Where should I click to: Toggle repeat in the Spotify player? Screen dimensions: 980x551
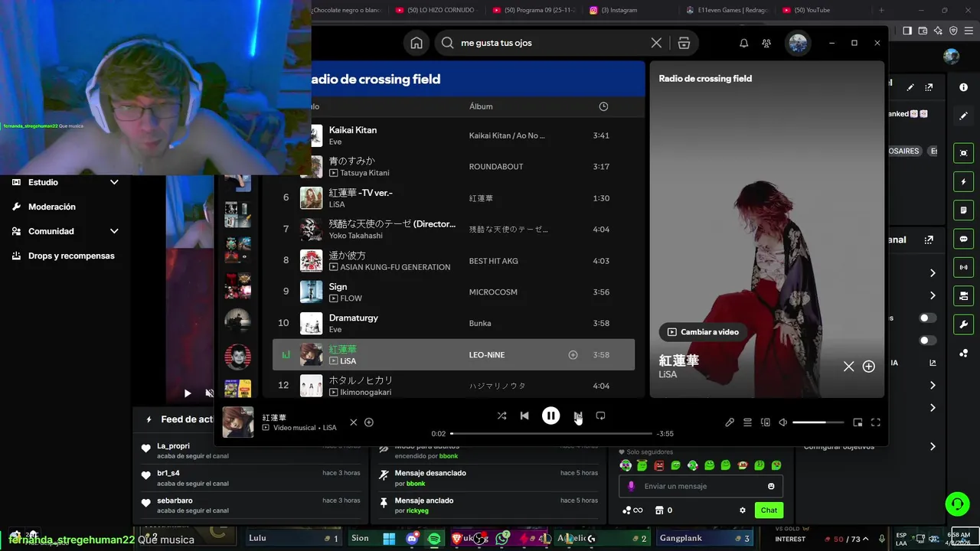(x=600, y=416)
